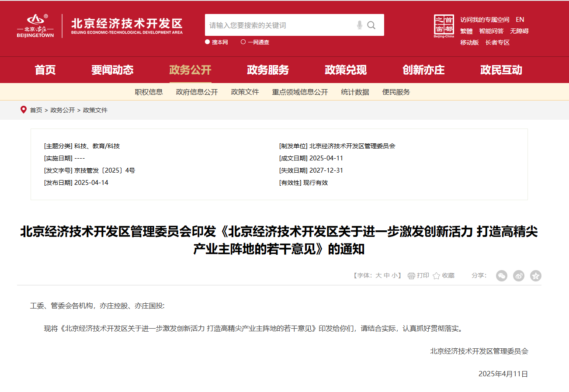The height and width of the screenshot is (392, 569).
Task: Switch site language to EN
Action: click(520, 19)
